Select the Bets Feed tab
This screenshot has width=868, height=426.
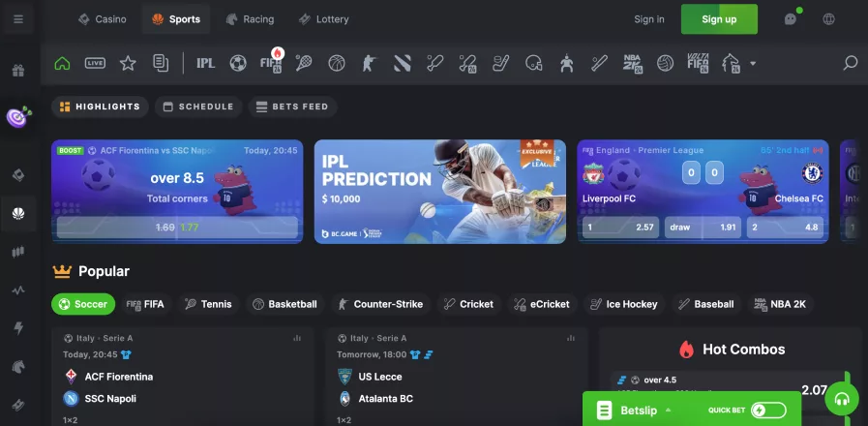click(x=293, y=106)
